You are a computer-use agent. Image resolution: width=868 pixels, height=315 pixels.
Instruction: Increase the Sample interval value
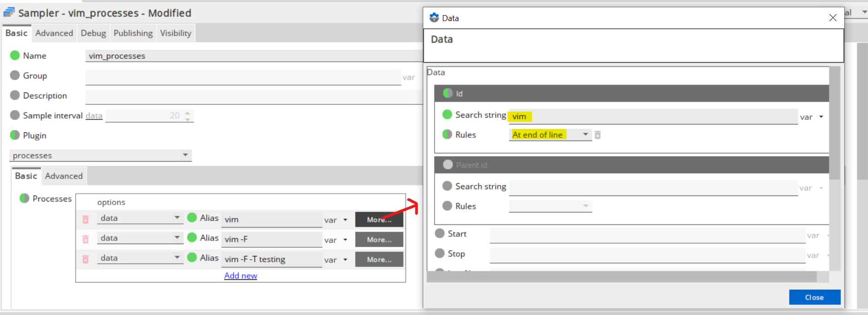click(x=188, y=113)
